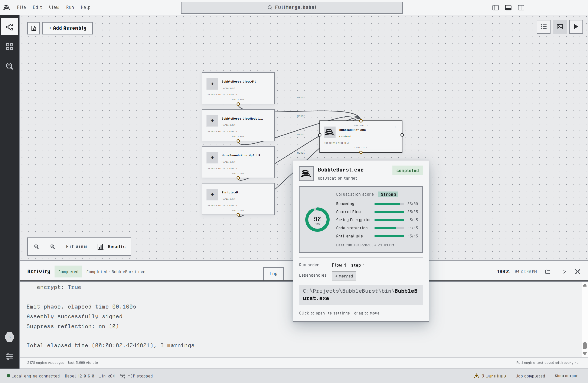Open the search inspect sidebar icon
588x383 pixels.
coord(9,66)
